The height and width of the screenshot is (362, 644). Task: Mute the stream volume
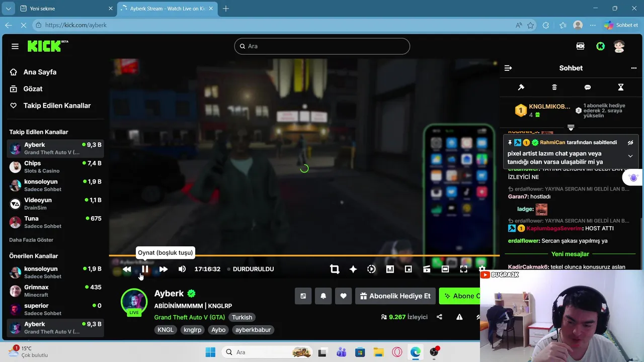click(182, 269)
